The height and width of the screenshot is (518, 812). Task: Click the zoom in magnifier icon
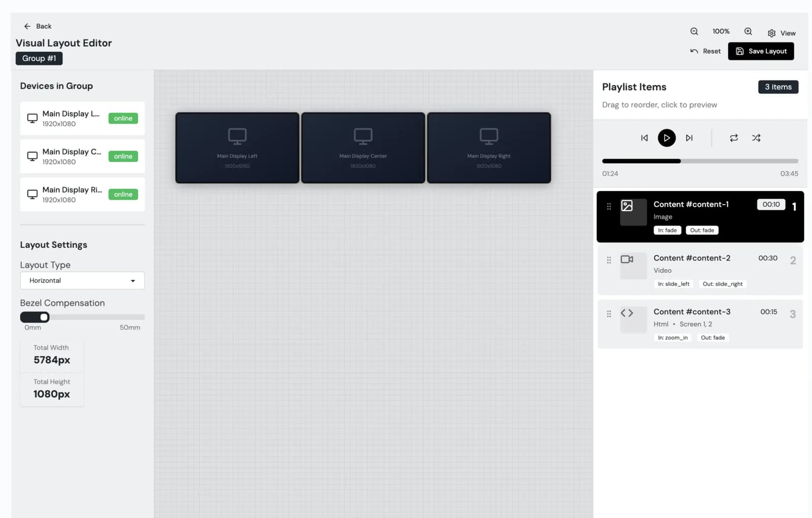(748, 31)
